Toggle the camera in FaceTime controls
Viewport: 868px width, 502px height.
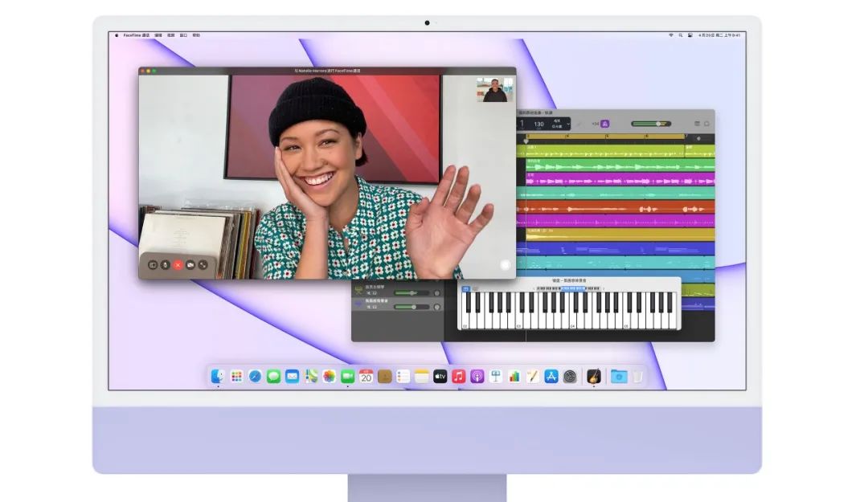[x=190, y=264]
